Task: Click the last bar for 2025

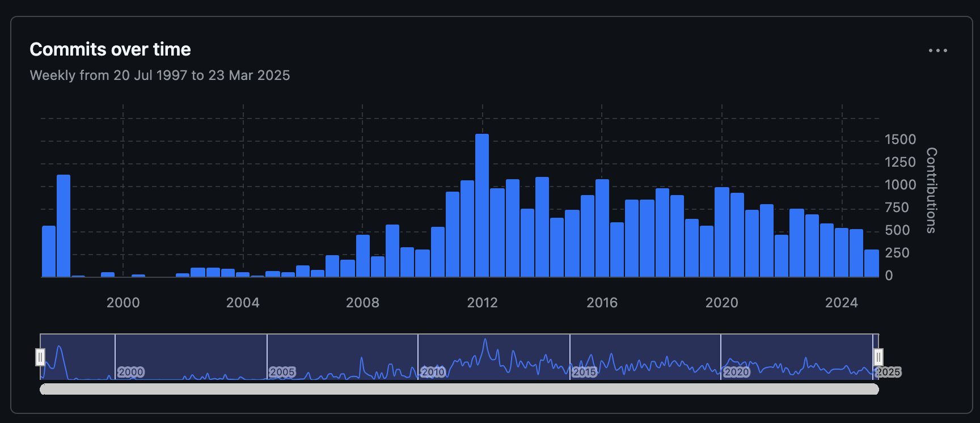Action: [x=872, y=263]
